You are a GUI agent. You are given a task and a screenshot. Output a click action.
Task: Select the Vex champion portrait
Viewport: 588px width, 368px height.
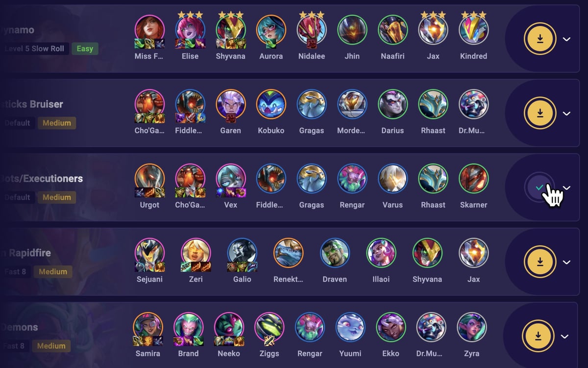pos(230,179)
